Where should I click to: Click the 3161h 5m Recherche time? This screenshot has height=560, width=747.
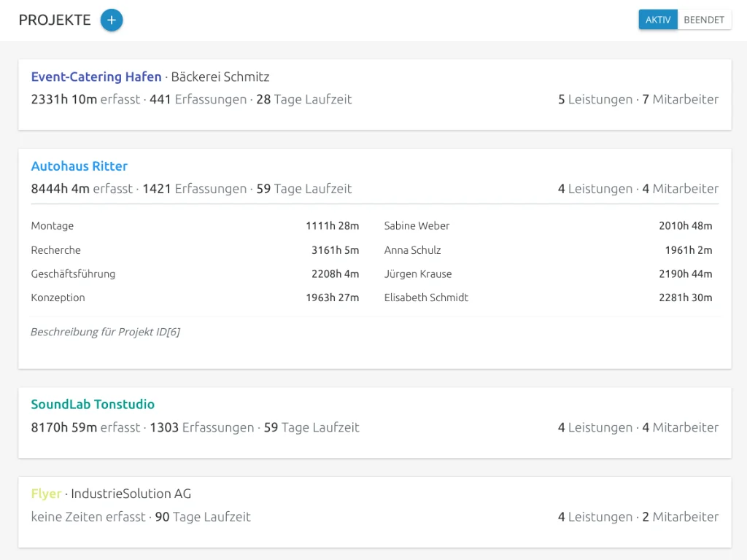tap(336, 250)
